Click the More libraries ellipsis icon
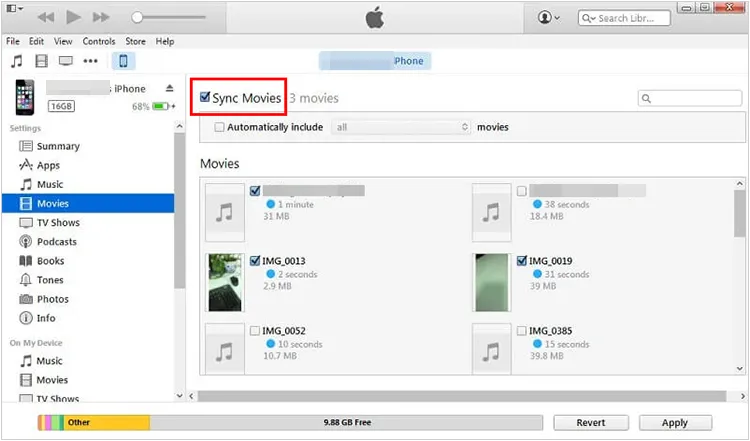The height and width of the screenshot is (441, 750). (x=90, y=61)
